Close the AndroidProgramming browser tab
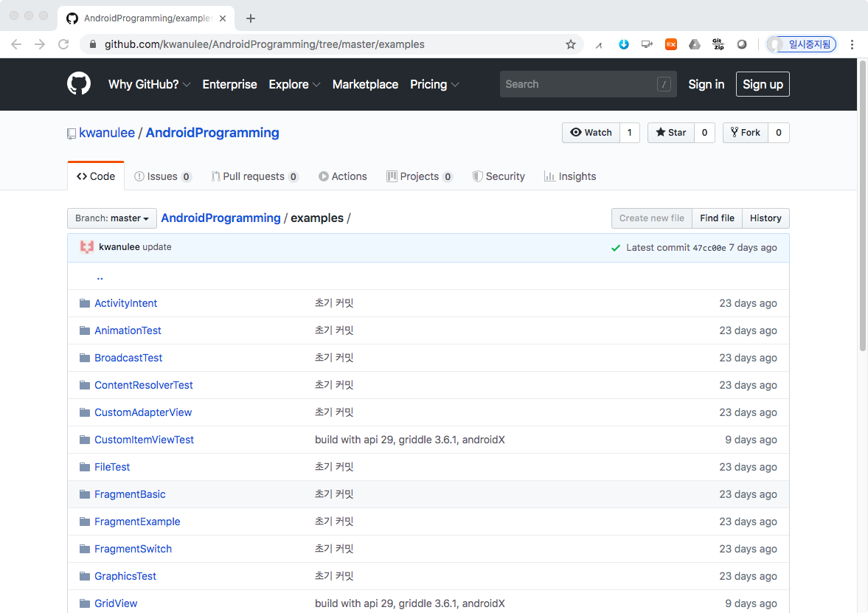 point(223,18)
